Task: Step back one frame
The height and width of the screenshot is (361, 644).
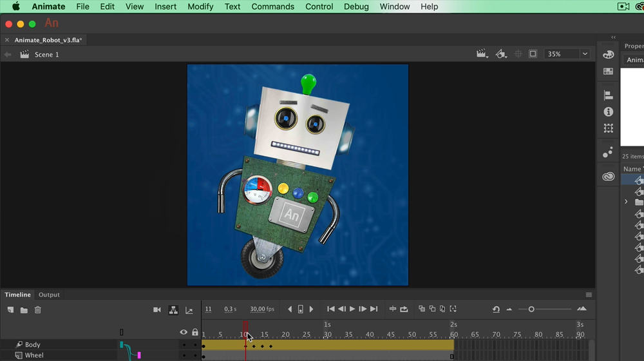Action: coord(342,309)
